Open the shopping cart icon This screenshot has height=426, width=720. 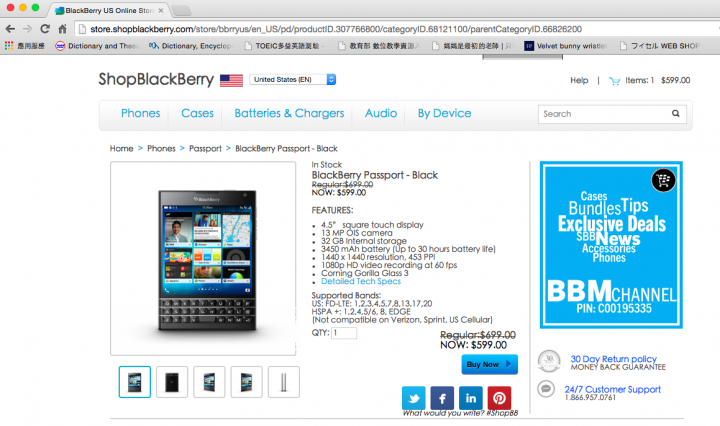614,81
